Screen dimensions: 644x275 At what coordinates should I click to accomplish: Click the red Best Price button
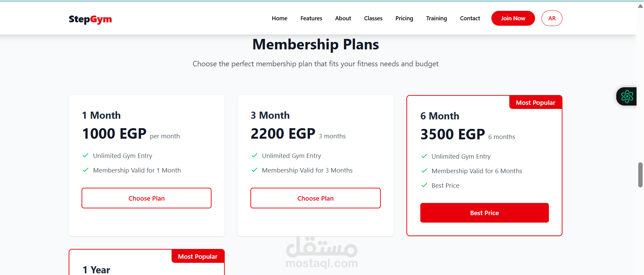[484, 213]
